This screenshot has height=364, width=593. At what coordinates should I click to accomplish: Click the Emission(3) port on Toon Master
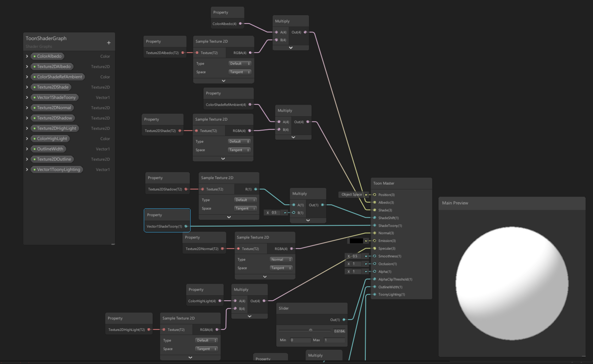tap(375, 241)
